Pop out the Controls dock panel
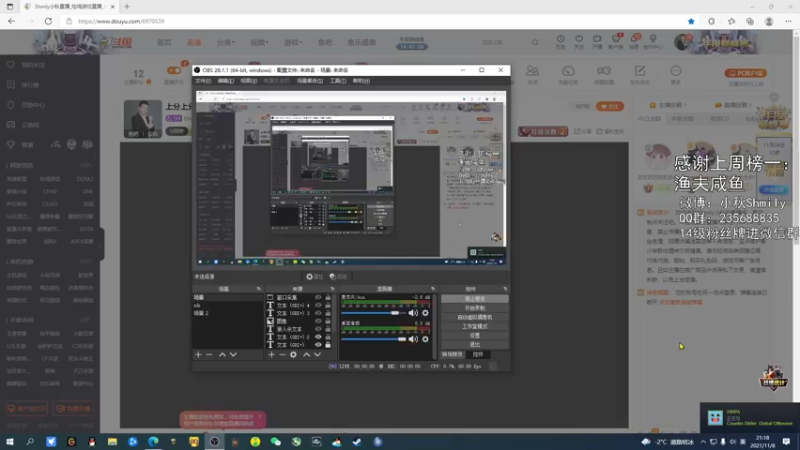 (x=505, y=289)
